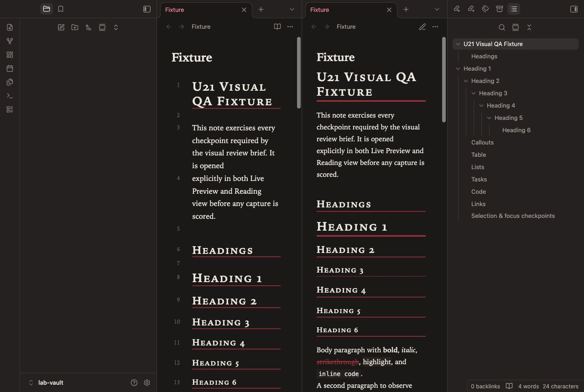Viewport: 584px width, 392px height.
Task: Toggle auto-reveal in the file explorer
Action: [102, 27]
